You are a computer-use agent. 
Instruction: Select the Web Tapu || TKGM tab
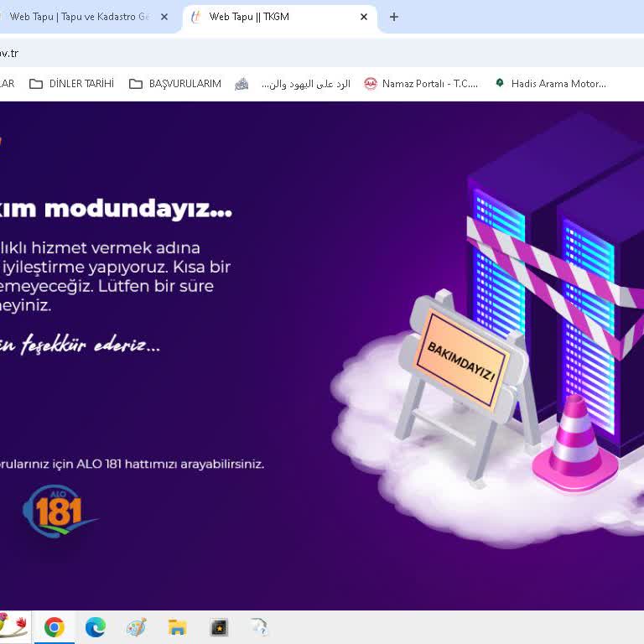[280, 17]
